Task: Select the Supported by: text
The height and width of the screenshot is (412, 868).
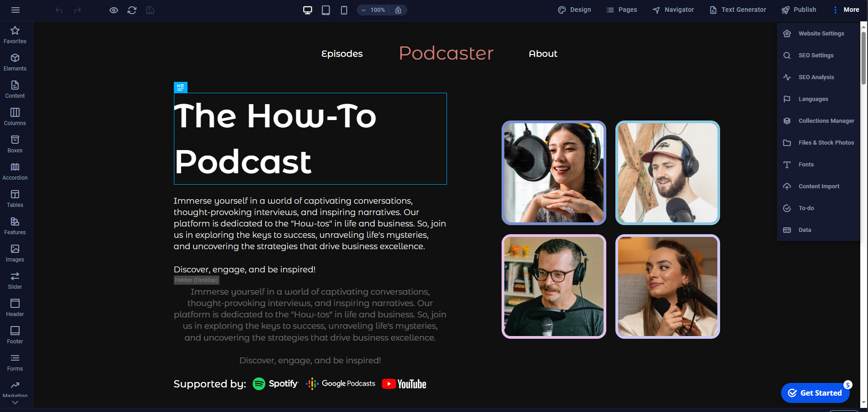Action: point(210,384)
